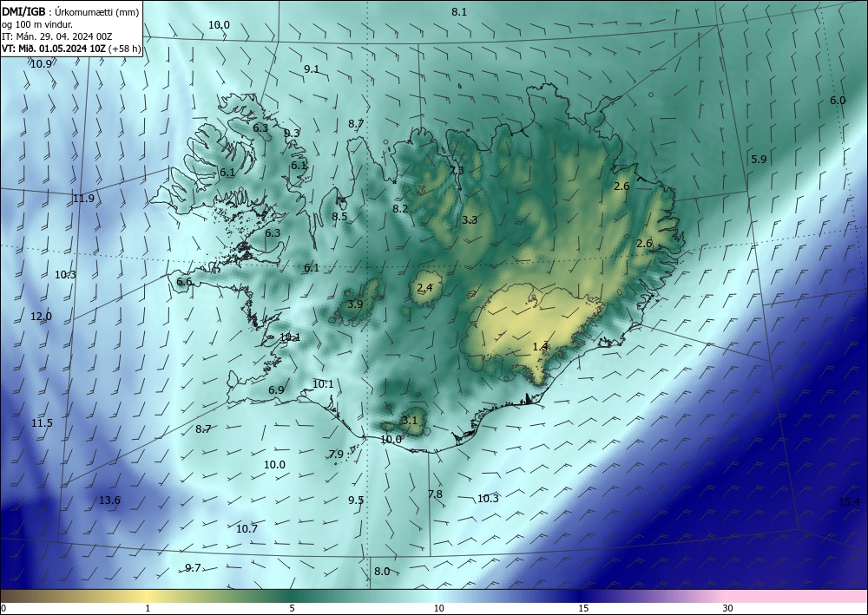Click the 12.0 value on the map
The width and height of the screenshot is (868, 615).
point(41,317)
